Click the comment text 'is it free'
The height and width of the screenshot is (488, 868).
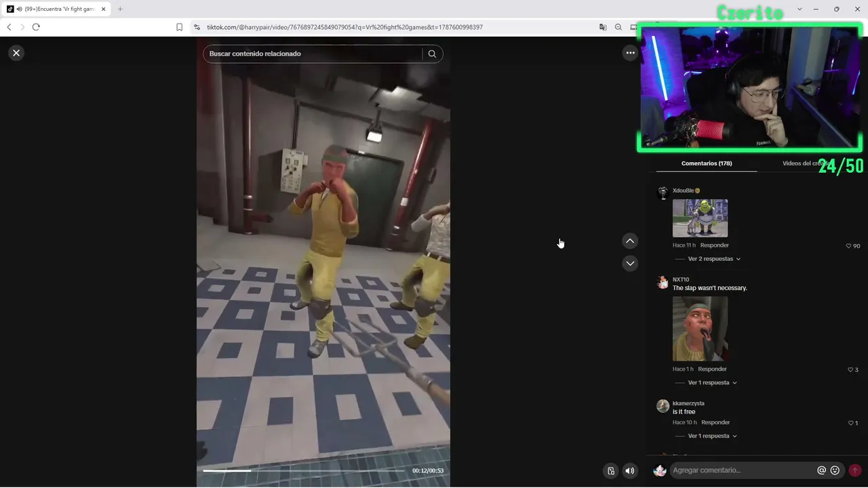pyautogui.click(x=684, y=412)
